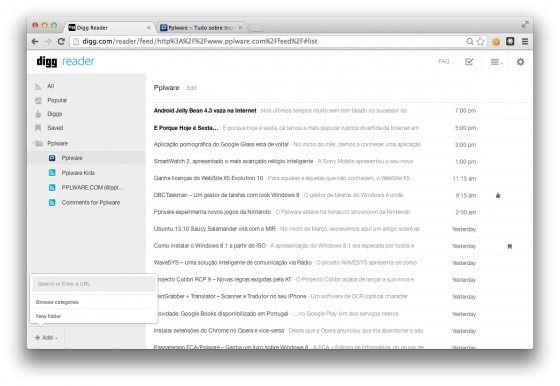Viewport: 560px width, 386px height.
Task: Open Google Books em Portugal article
Action: coord(223,314)
